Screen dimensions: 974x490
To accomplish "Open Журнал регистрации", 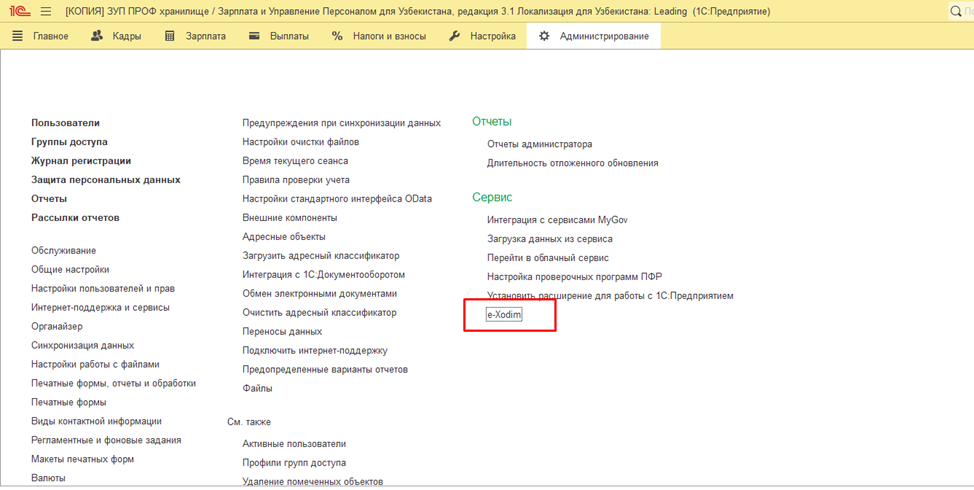I will [x=81, y=161].
